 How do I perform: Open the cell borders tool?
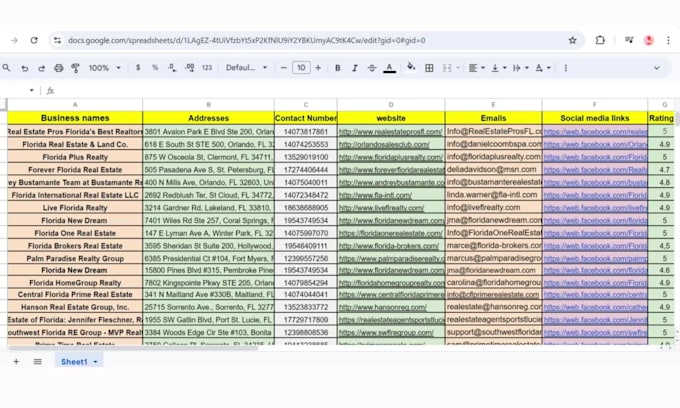coord(429,68)
